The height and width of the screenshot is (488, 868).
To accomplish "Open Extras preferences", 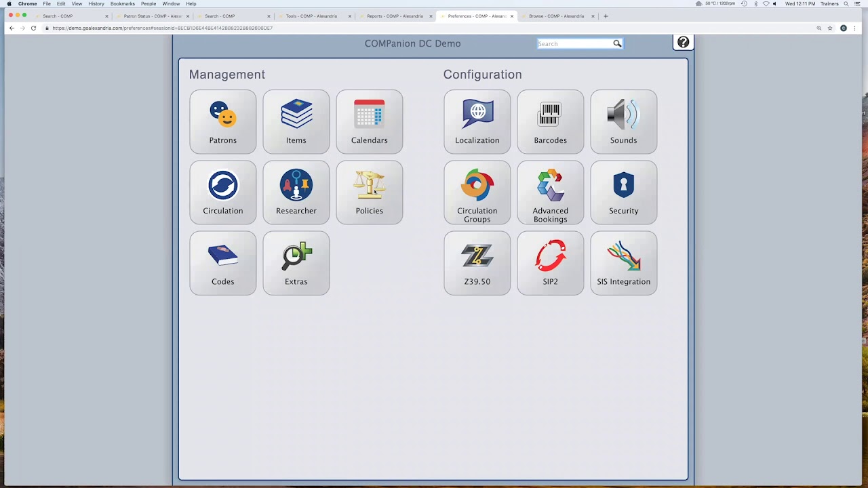I will click(296, 263).
